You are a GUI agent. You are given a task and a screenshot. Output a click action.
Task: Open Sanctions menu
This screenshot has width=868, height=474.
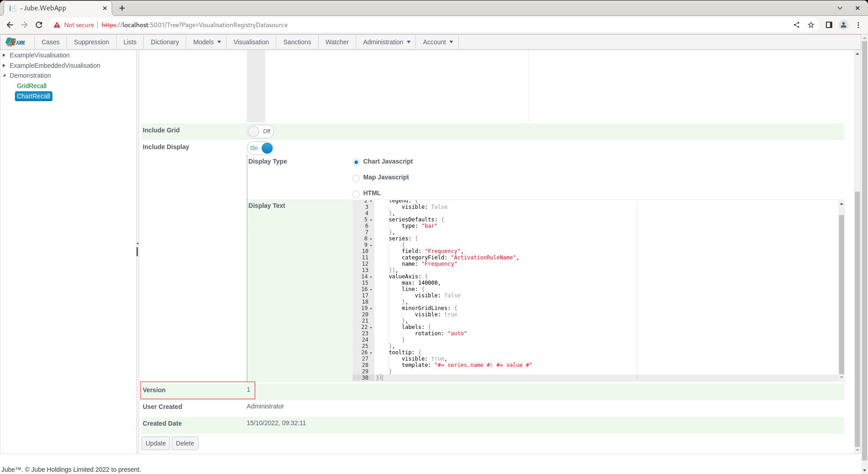(297, 42)
